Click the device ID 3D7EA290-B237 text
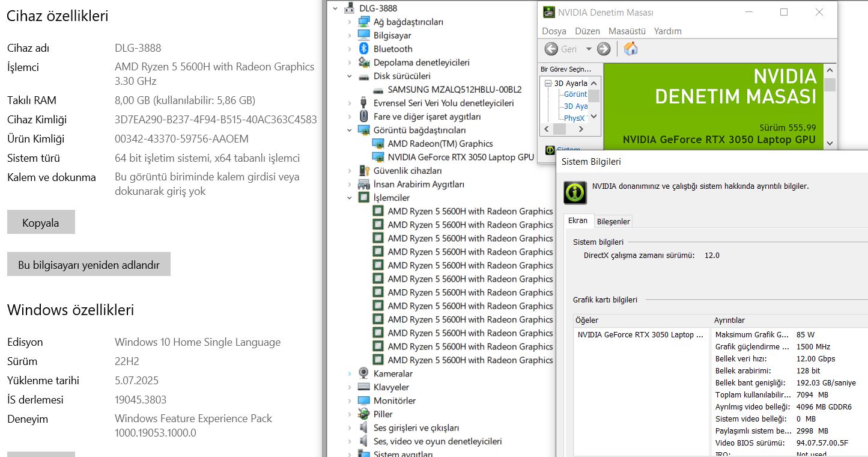 216,120
